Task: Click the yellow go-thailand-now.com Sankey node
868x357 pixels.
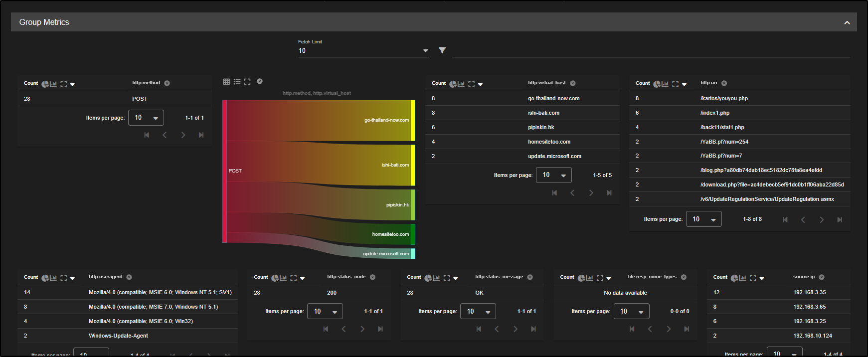Action: click(413, 120)
